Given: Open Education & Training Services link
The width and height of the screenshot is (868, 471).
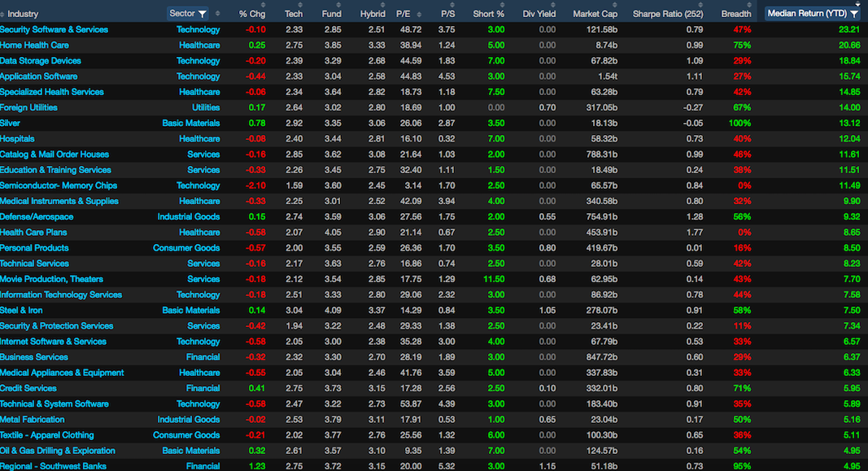Looking at the screenshot, I should (55, 170).
